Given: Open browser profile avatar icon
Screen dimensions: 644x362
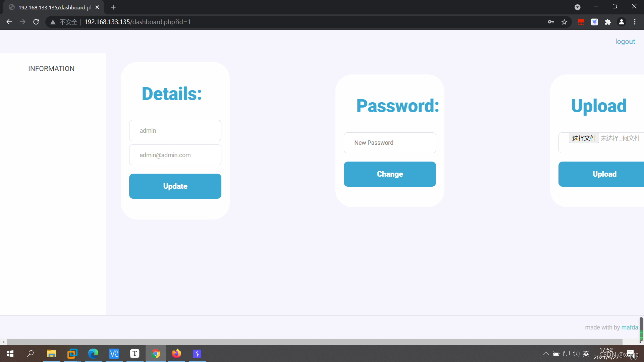Looking at the screenshot, I should tap(621, 22).
